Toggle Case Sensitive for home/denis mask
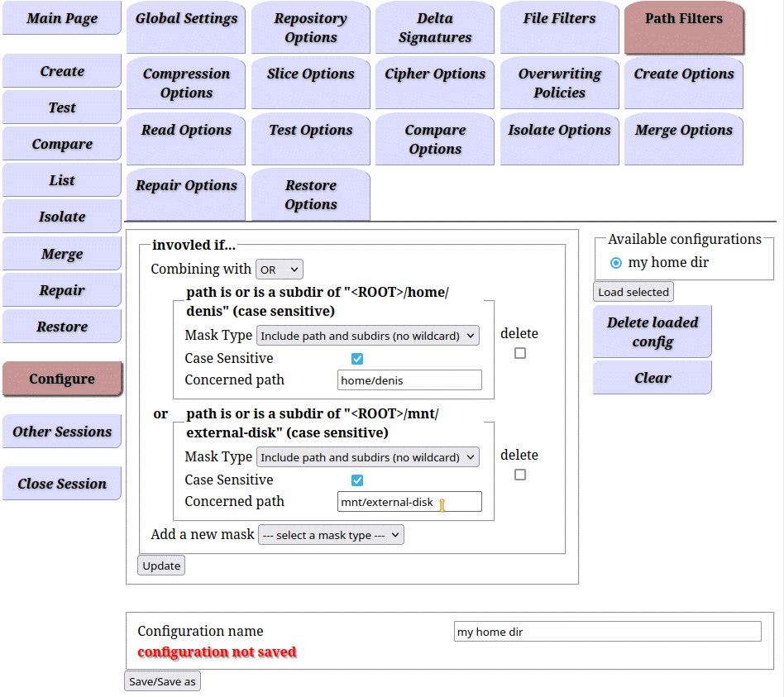This screenshot has width=784, height=697. 357,359
